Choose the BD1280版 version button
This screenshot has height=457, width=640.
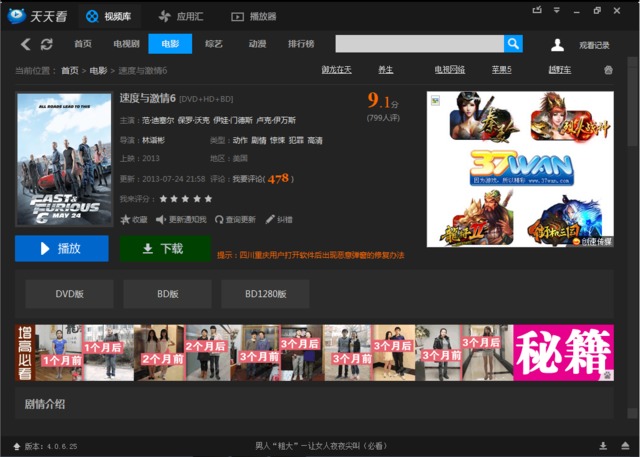coord(265,294)
